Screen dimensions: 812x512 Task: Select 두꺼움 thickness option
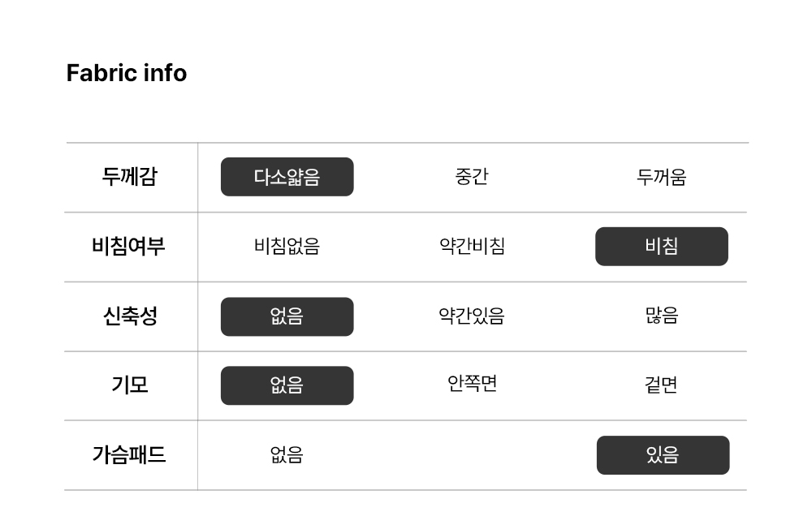(x=661, y=177)
